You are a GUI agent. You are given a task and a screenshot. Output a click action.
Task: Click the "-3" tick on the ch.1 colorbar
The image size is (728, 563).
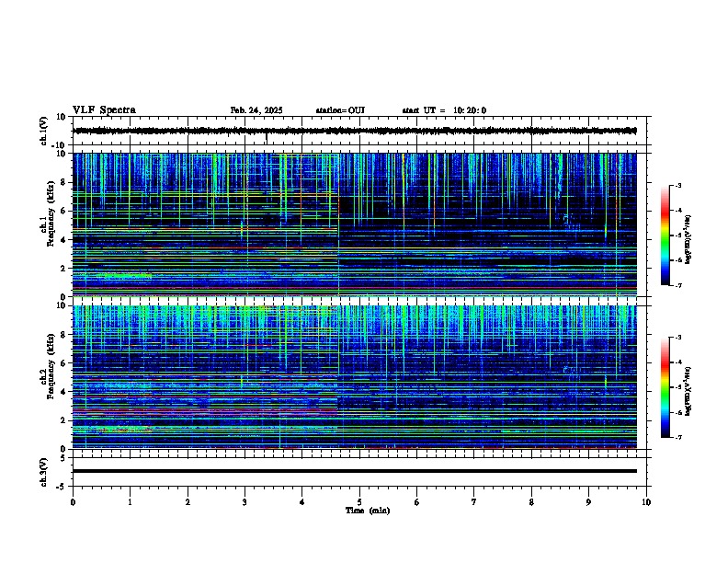point(678,186)
